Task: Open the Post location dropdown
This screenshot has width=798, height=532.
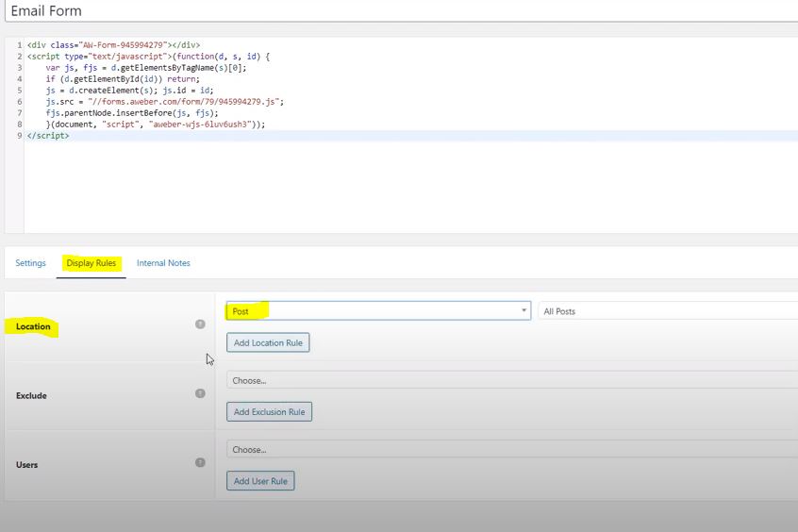Action: [x=378, y=311]
